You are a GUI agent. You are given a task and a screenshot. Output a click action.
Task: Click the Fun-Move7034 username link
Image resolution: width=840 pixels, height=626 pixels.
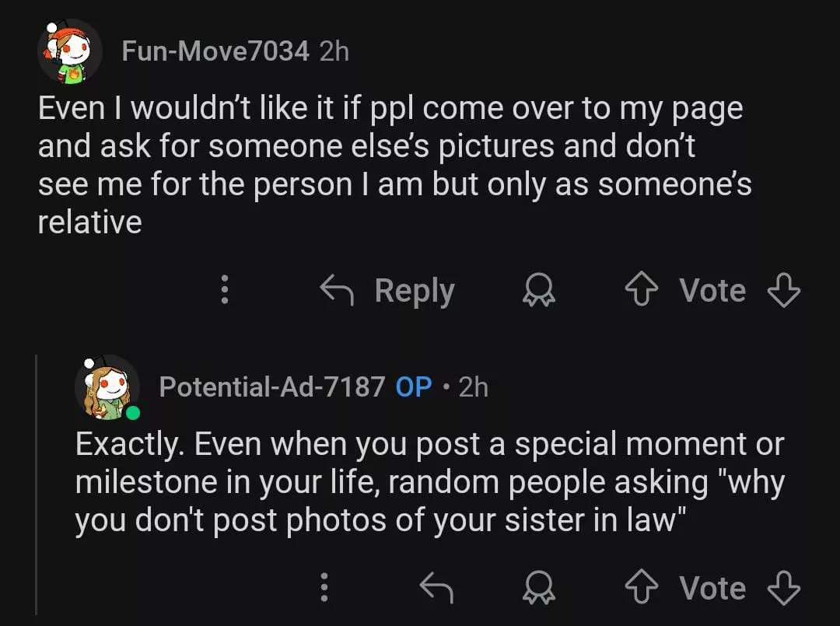tap(215, 51)
